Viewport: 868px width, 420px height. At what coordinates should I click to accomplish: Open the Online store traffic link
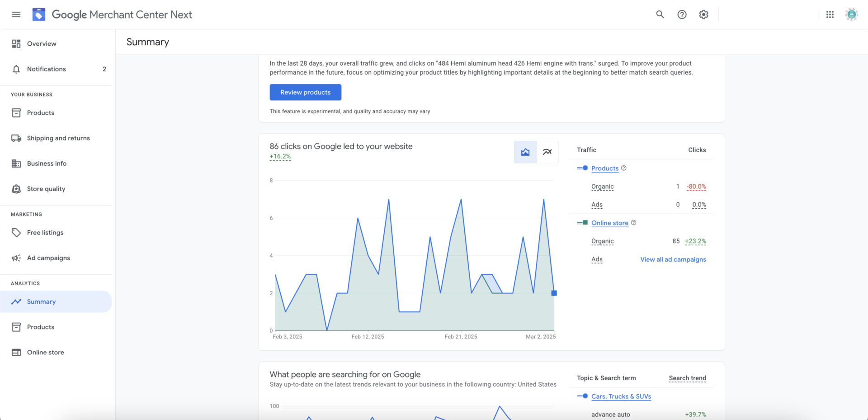click(x=610, y=223)
